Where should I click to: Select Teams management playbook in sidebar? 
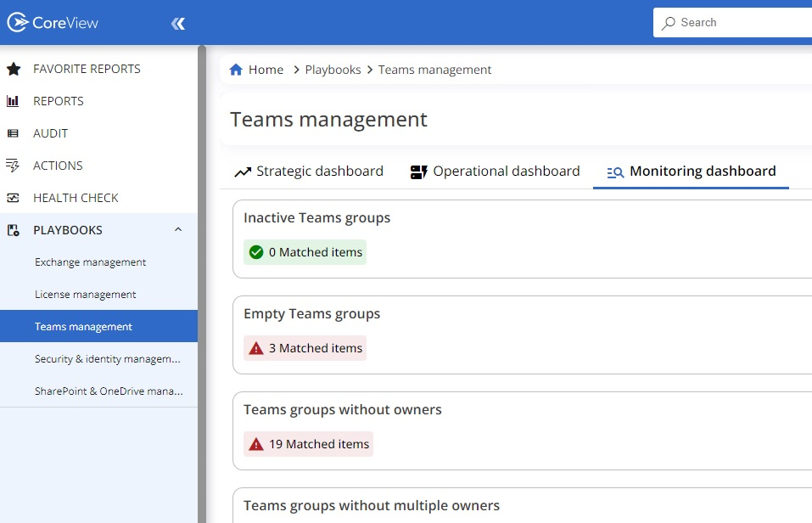[x=98, y=327]
